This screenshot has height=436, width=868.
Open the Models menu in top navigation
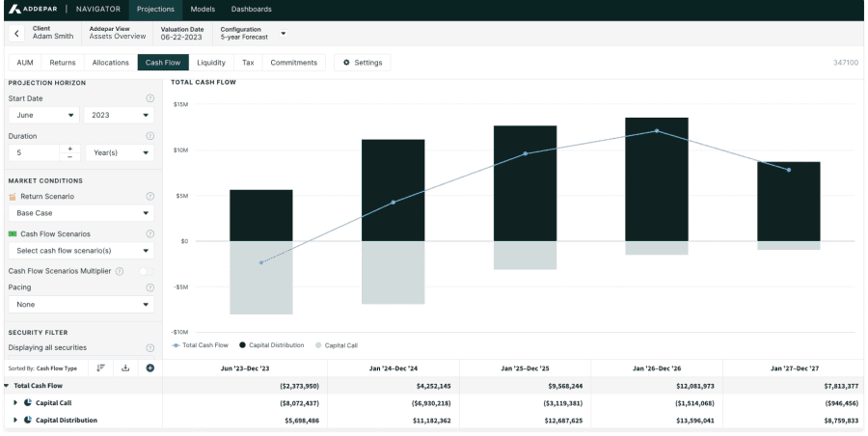203,9
